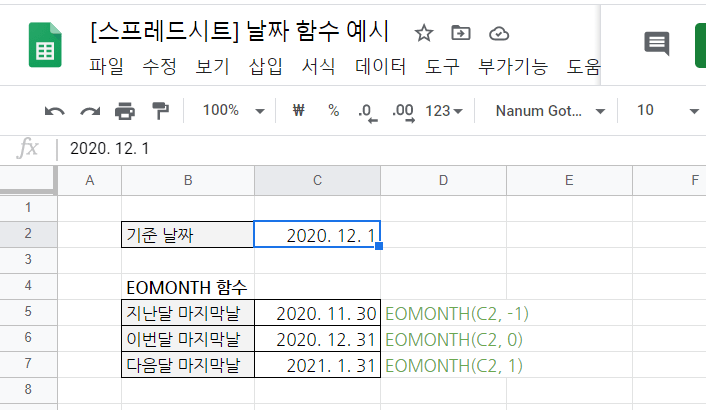Apply won currency format

[298, 111]
